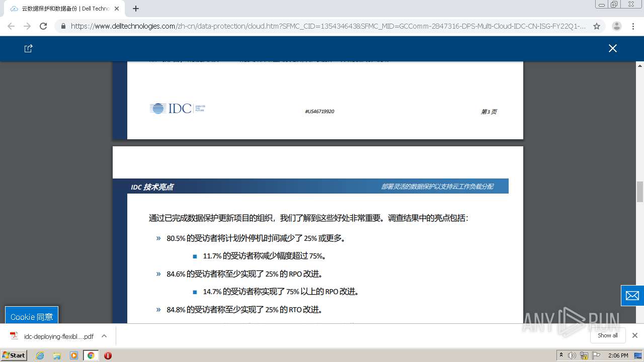Open the downloaded idc-deploying-flexibl pdf
Viewport: 644px width, 362px height.
click(52, 336)
